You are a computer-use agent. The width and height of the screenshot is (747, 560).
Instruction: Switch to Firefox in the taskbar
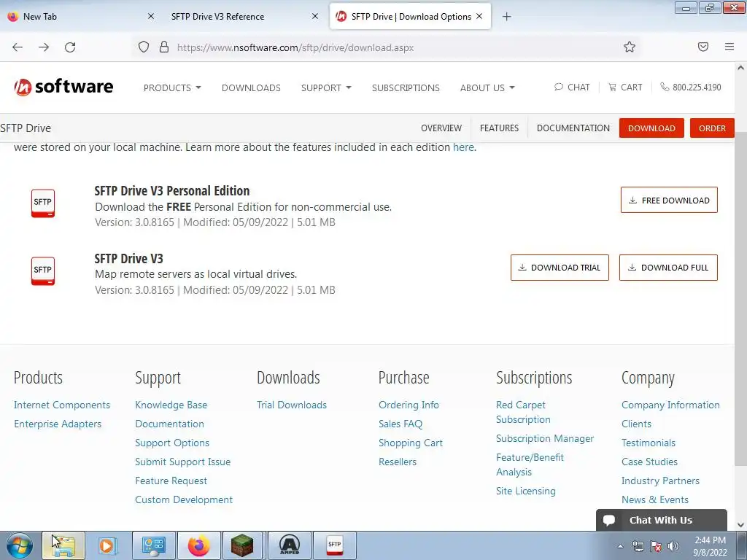tap(198, 545)
